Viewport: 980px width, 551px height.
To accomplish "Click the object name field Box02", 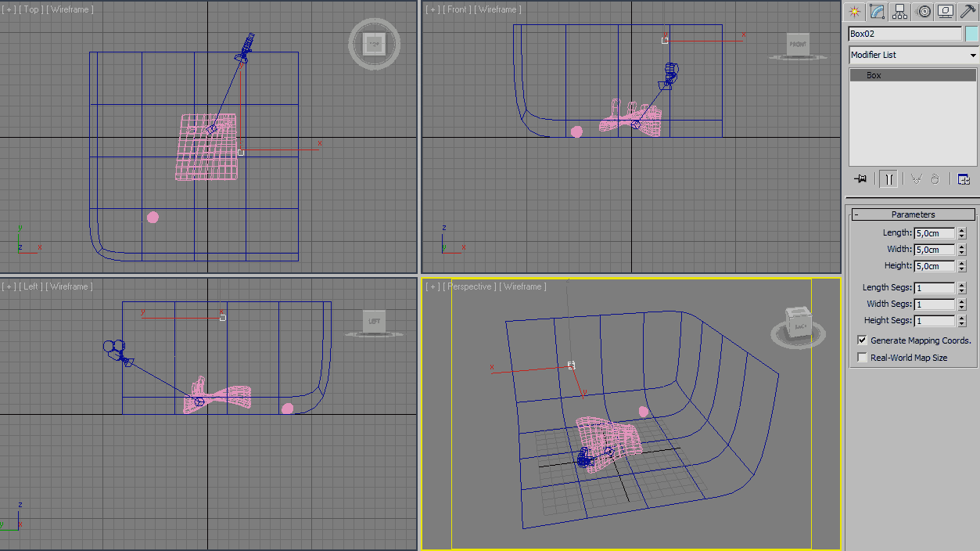I will pyautogui.click(x=905, y=34).
